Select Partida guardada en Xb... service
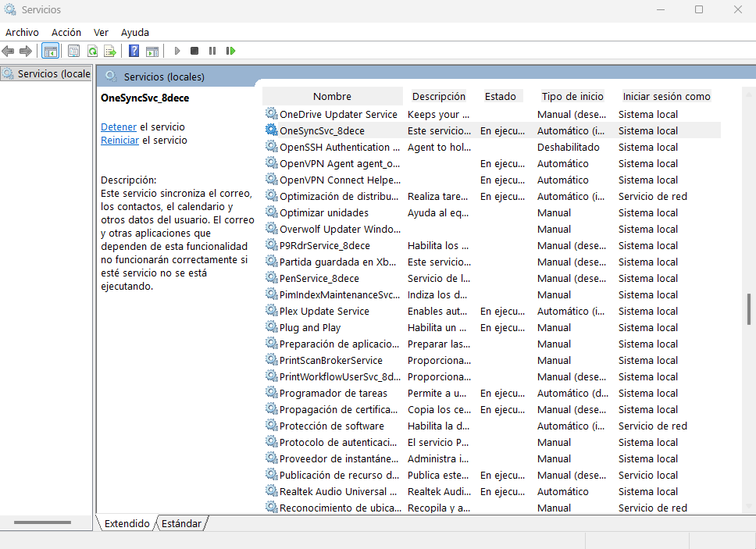This screenshot has width=756, height=549. [x=492, y=262]
